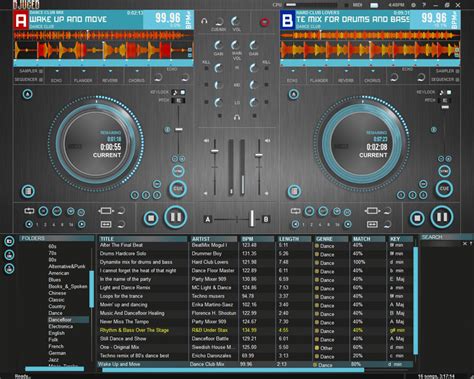Trigger hot cue 1 on deck B
Screen dimensions: 474x379
click(x=401, y=195)
